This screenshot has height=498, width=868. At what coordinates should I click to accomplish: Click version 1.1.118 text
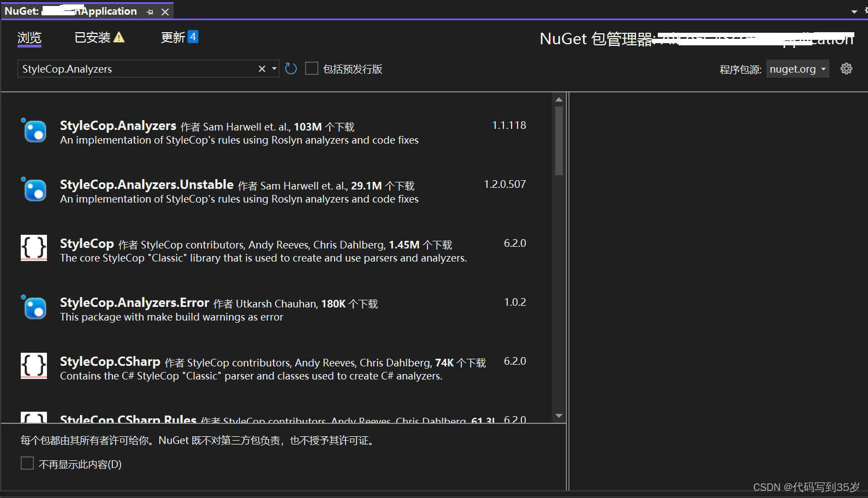click(x=509, y=125)
